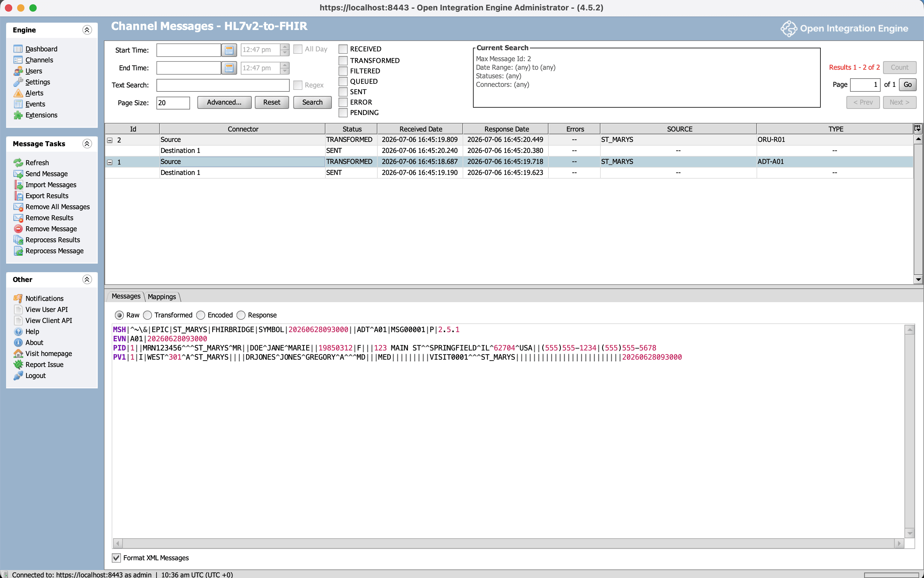Viewport: 924px width, 578px height.
Task: Click raw message horizontal scrollbar right arrow
Action: (x=899, y=543)
